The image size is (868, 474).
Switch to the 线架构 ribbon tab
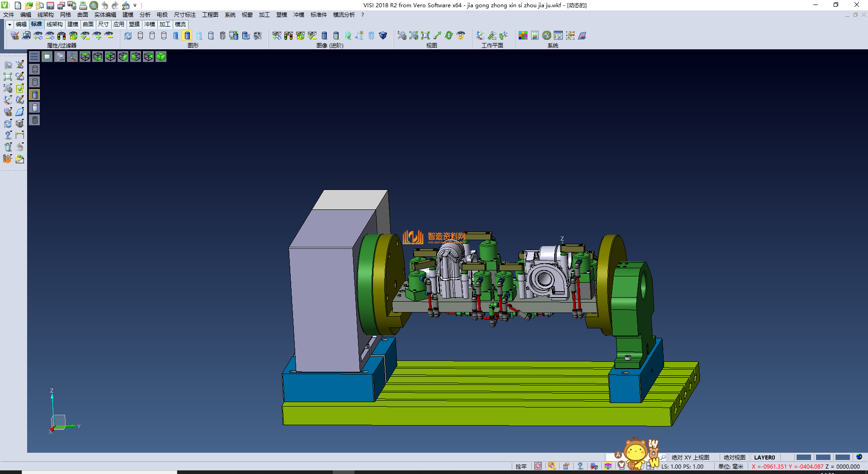coord(54,24)
